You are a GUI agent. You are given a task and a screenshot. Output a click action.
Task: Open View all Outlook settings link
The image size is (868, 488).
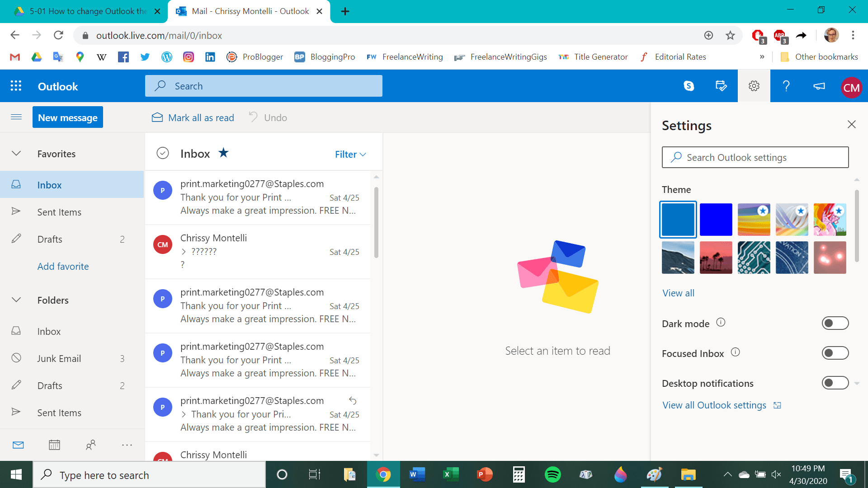714,405
